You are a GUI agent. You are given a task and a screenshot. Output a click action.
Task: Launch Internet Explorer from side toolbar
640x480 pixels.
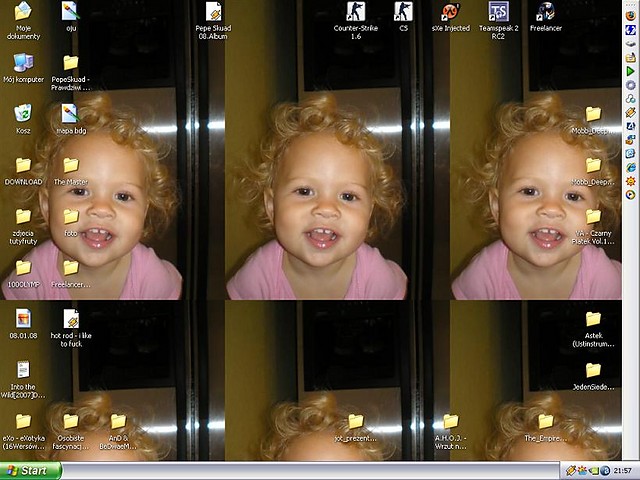631,167
